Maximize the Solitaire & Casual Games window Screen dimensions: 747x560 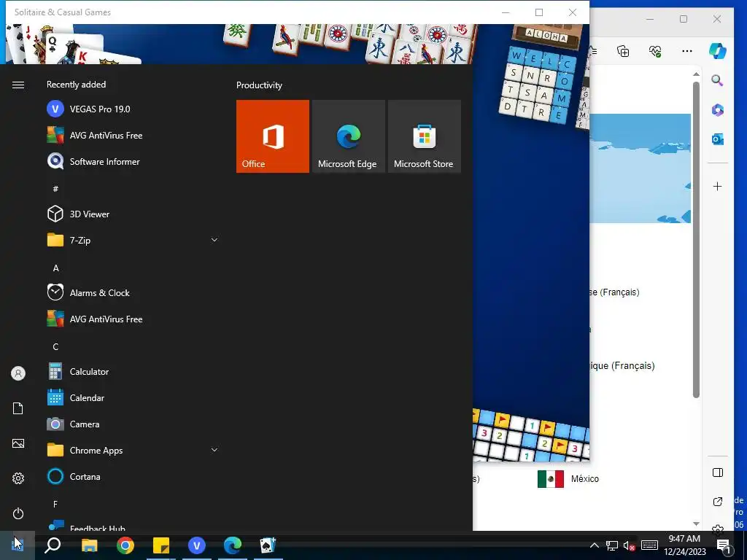[x=539, y=12]
